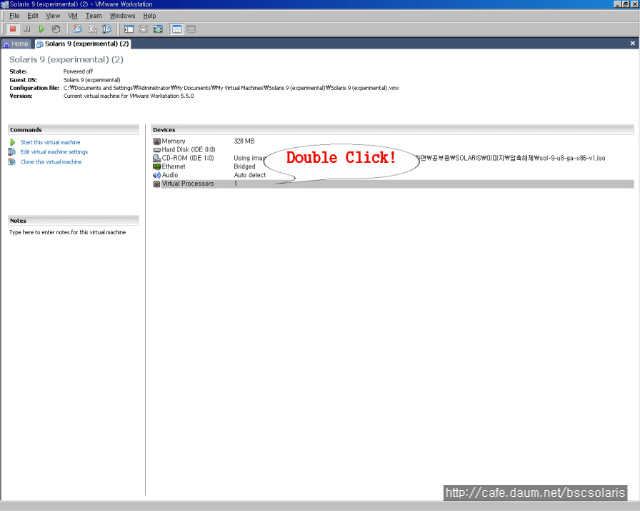Click the Reset toolbar icon
The width and height of the screenshot is (640, 511).
tap(56, 29)
